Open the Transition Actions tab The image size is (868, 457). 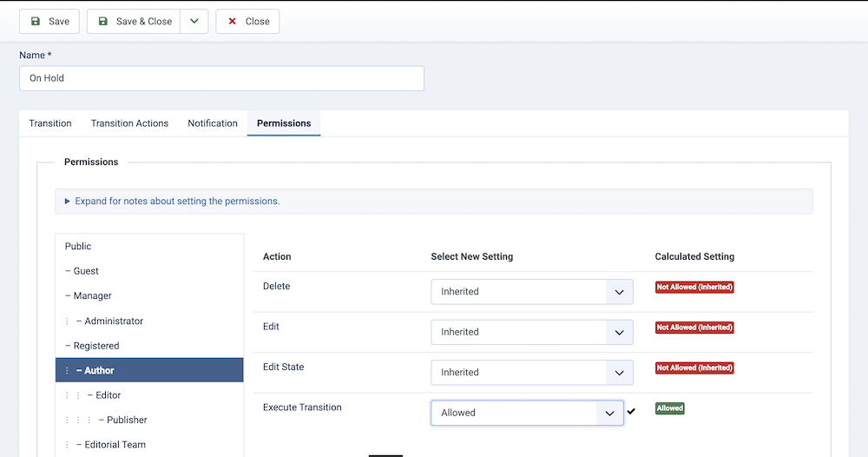129,123
